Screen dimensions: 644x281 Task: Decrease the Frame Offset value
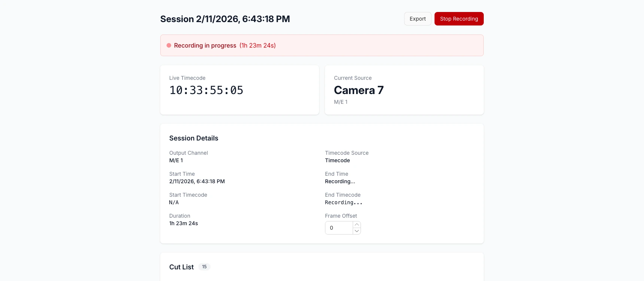[357, 231]
